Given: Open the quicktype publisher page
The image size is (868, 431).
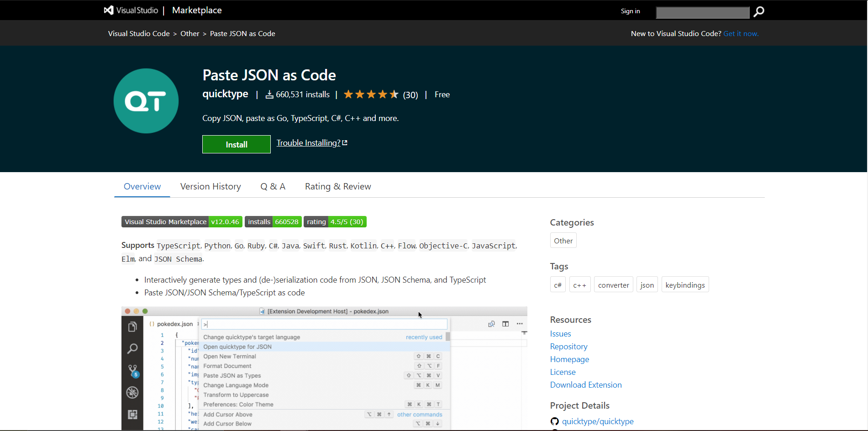Looking at the screenshot, I should coord(225,94).
